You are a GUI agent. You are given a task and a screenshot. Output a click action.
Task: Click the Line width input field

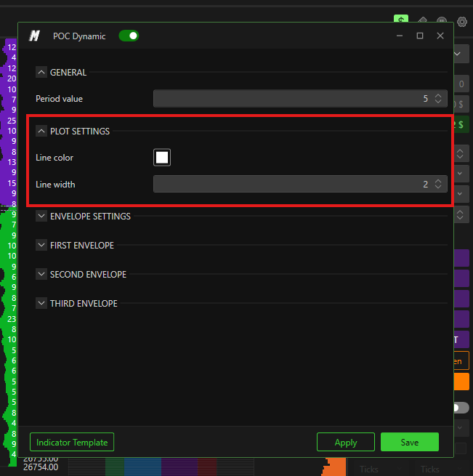tap(300, 184)
